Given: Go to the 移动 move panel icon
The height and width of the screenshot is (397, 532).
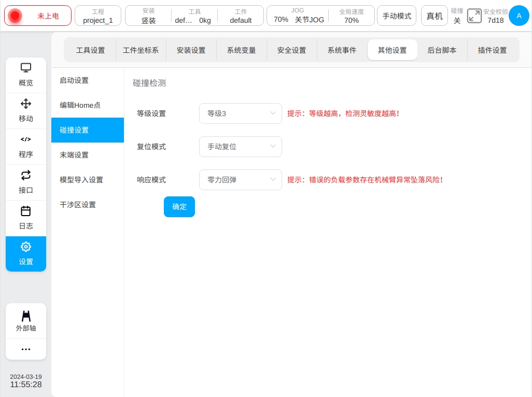Looking at the screenshot, I should tap(26, 104).
